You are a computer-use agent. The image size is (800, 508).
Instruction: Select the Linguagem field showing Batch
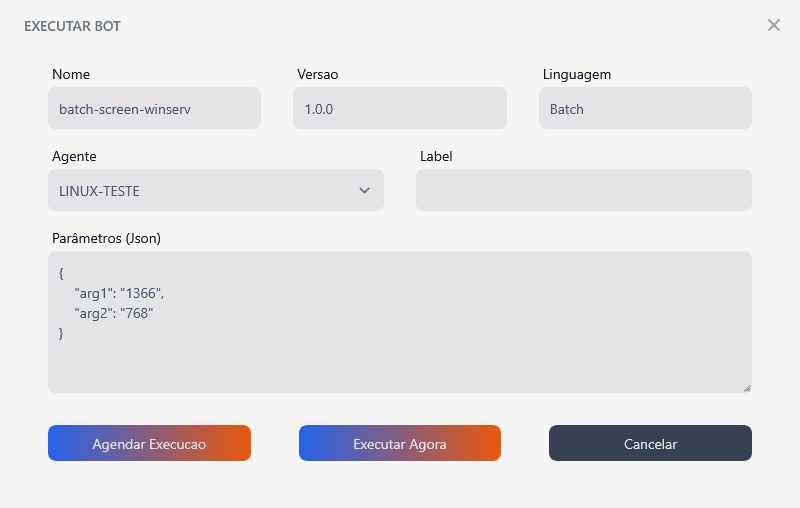pyautogui.click(x=645, y=108)
